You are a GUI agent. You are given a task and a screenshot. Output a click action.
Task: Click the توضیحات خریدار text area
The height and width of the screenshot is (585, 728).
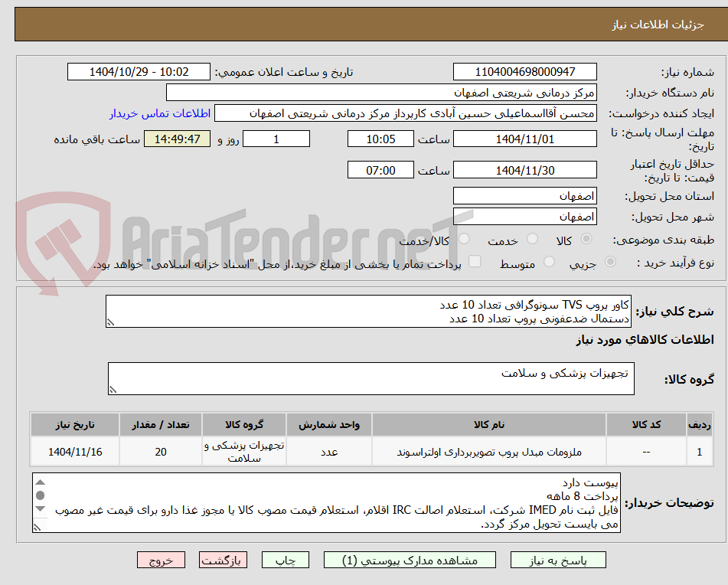326,503
